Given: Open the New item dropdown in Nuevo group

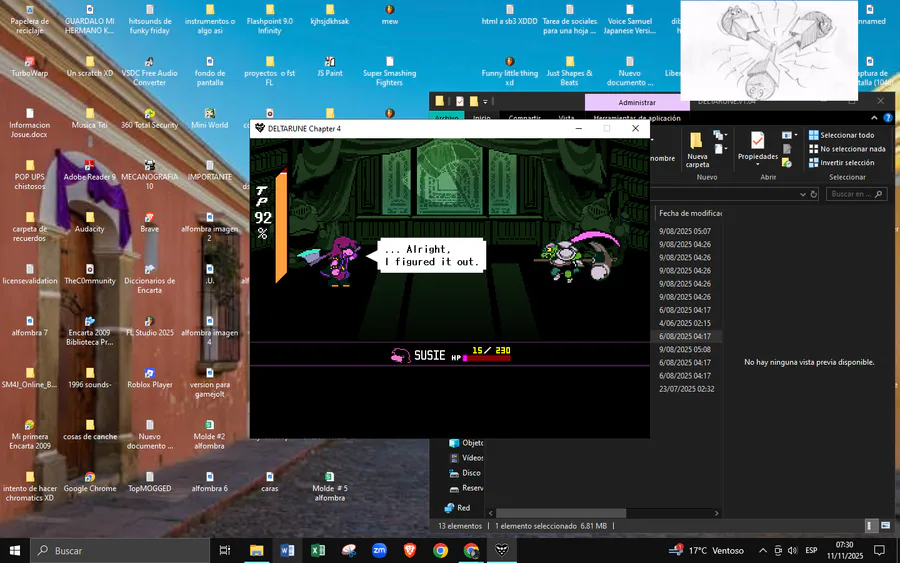Looking at the screenshot, I should coord(720,135).
